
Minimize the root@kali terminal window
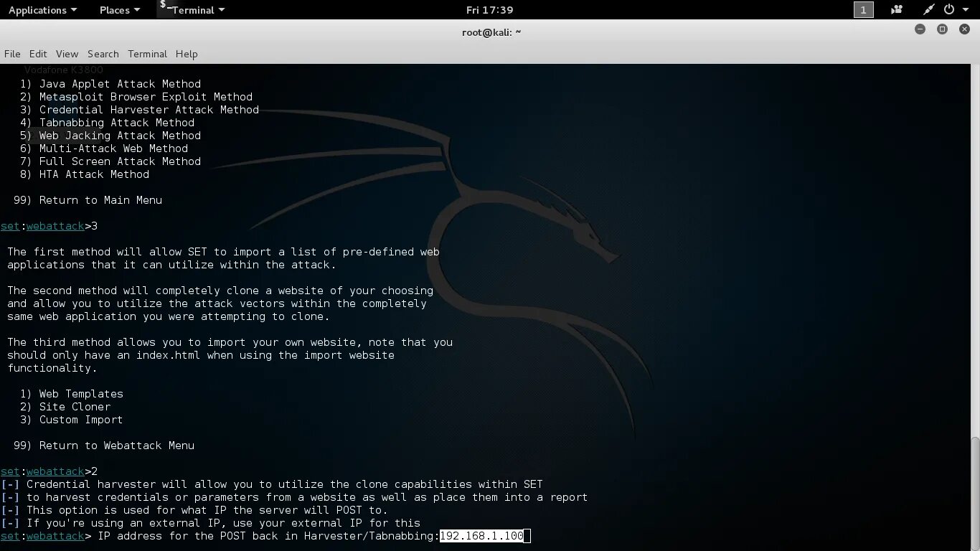(920, 29)
